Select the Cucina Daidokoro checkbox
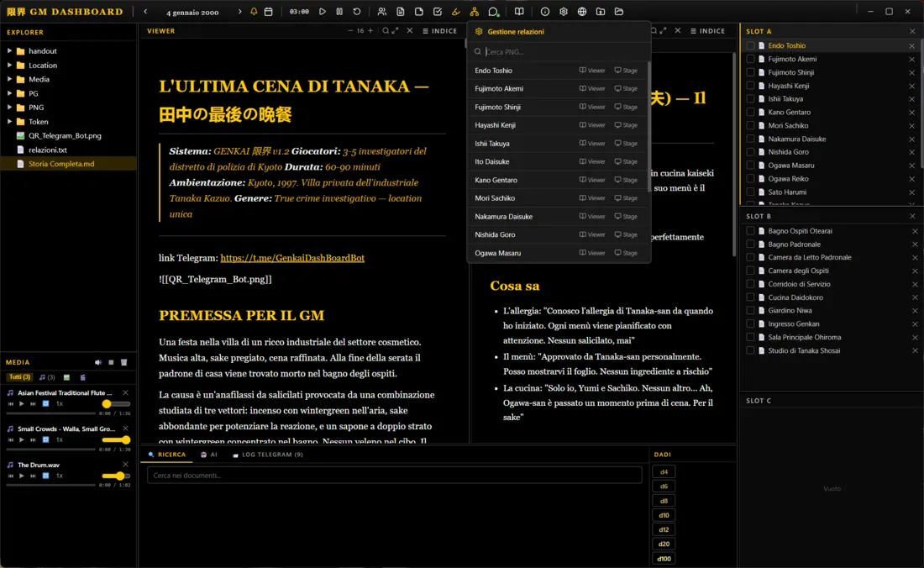 (x=750, y=297)
